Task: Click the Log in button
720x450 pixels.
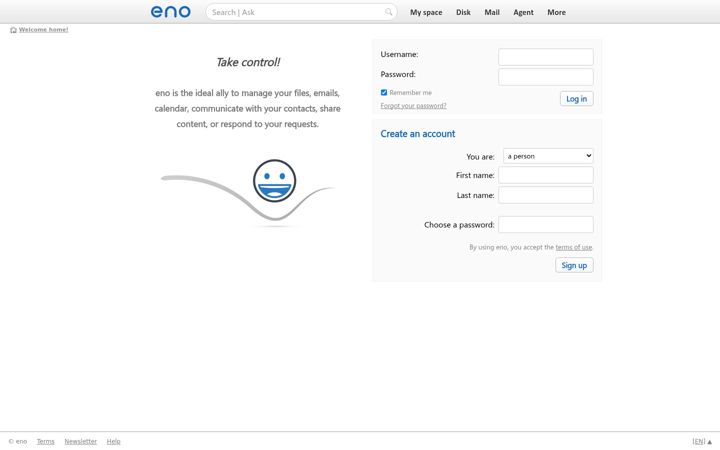Action: (x=576, y=99)
